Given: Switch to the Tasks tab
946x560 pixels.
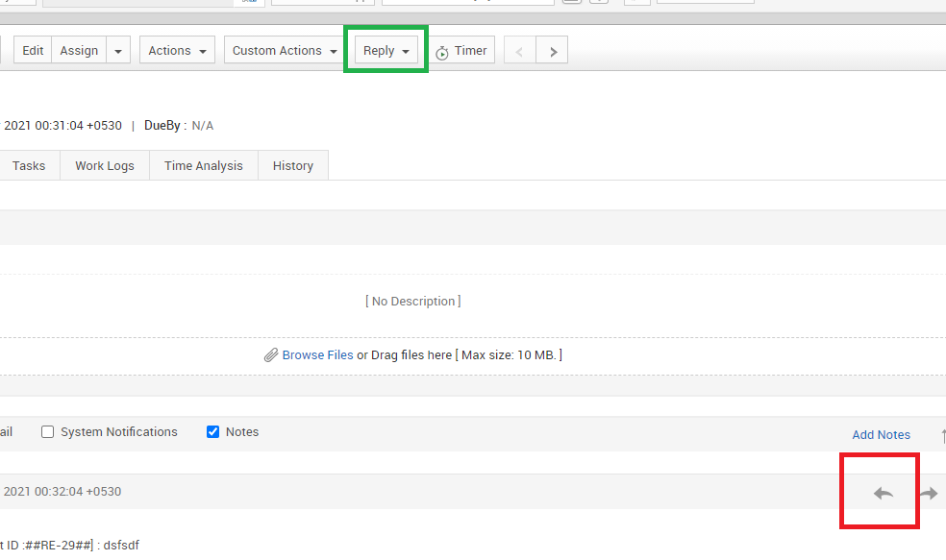Looking at the screenshot, I should coord(28,166).
